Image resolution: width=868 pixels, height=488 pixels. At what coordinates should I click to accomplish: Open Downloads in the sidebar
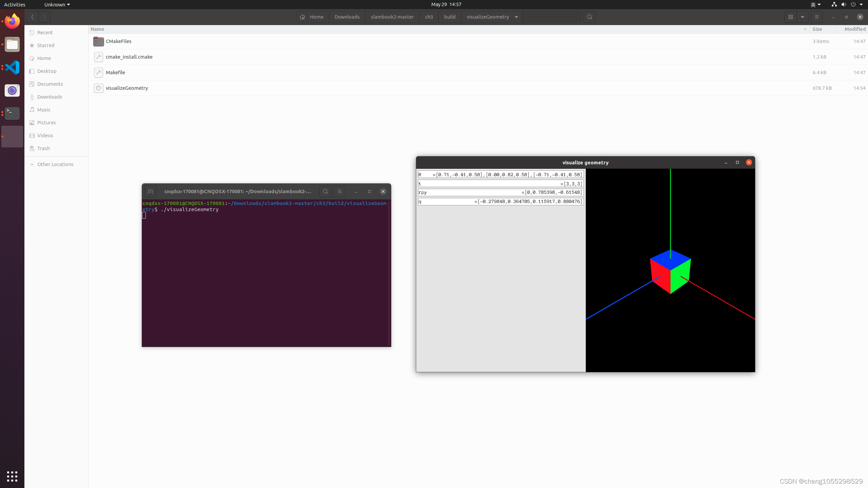click(50, 97)
